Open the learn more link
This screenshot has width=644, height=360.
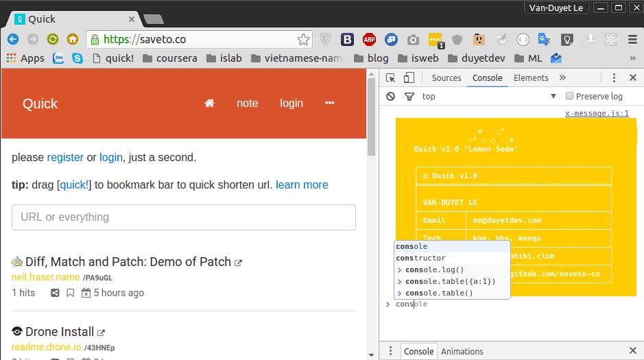[x=302, y=185]
